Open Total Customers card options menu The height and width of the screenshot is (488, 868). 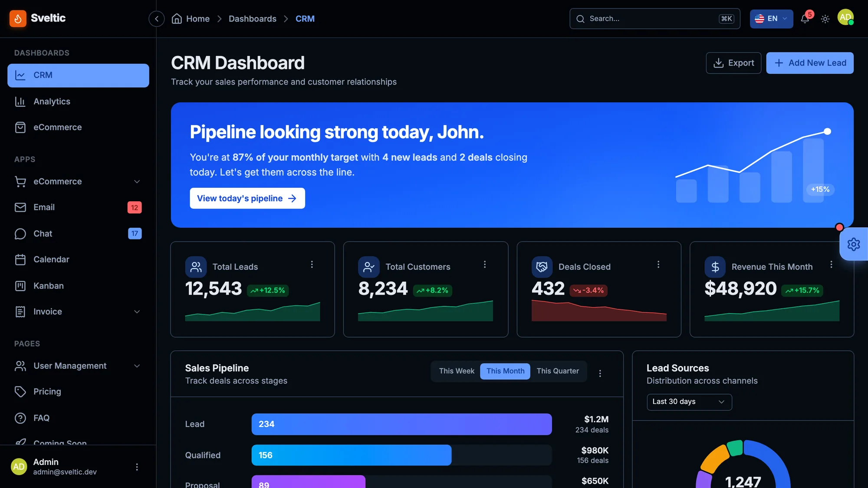pyautogui.click(x=485, y=264)
